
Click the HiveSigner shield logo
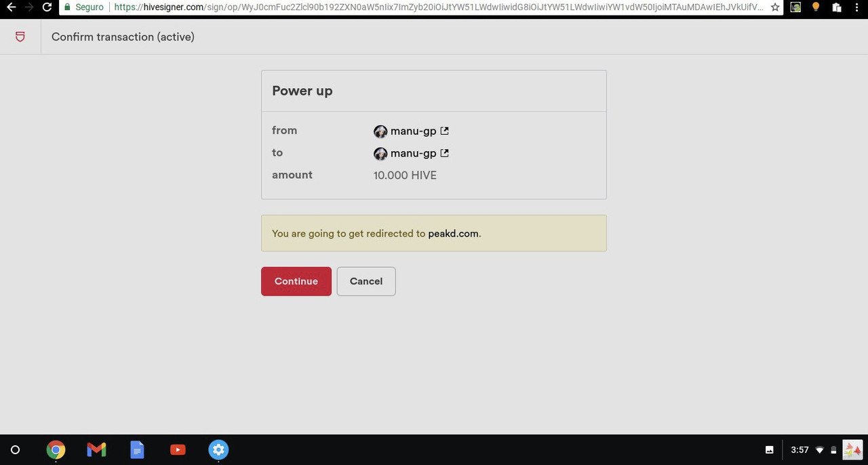[20, 37]
